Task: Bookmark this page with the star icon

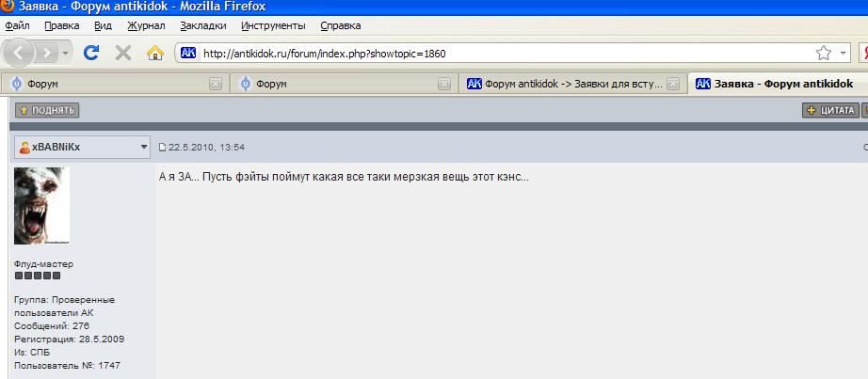Action: (823, 53)
